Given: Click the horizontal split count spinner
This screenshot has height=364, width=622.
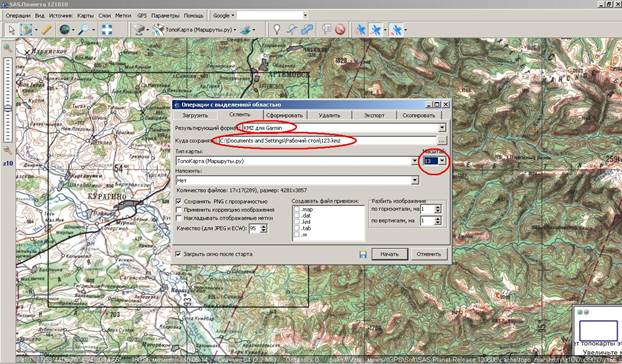Looking at the screenshot, I should click(438, 209).
